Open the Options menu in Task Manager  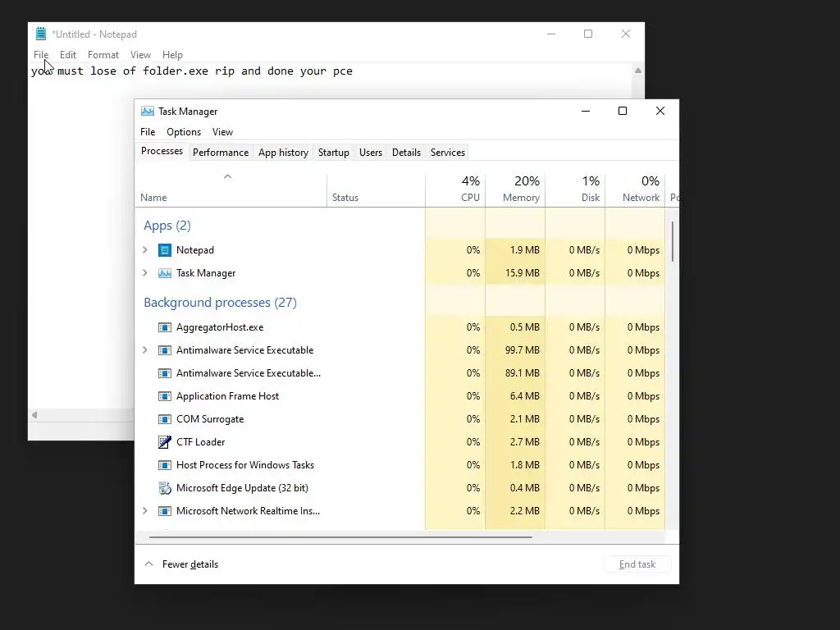point(184,132)
